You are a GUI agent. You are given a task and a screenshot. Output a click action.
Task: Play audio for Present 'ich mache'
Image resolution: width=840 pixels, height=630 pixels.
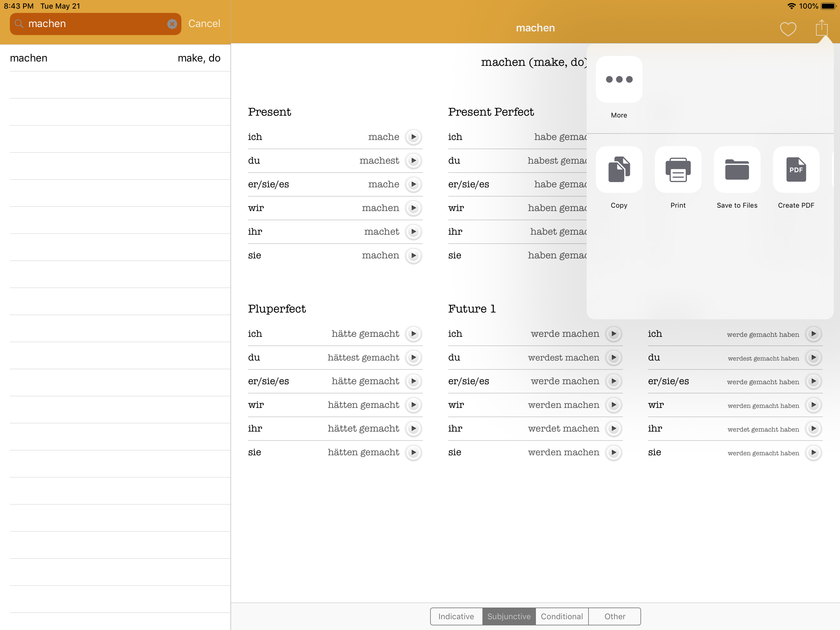(x=414, y=137)
